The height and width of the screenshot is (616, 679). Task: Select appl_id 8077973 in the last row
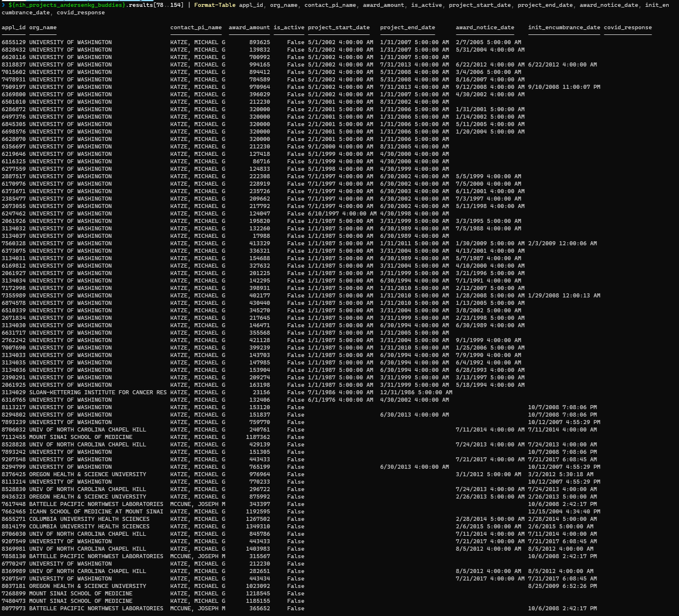[x=13, y=609]
